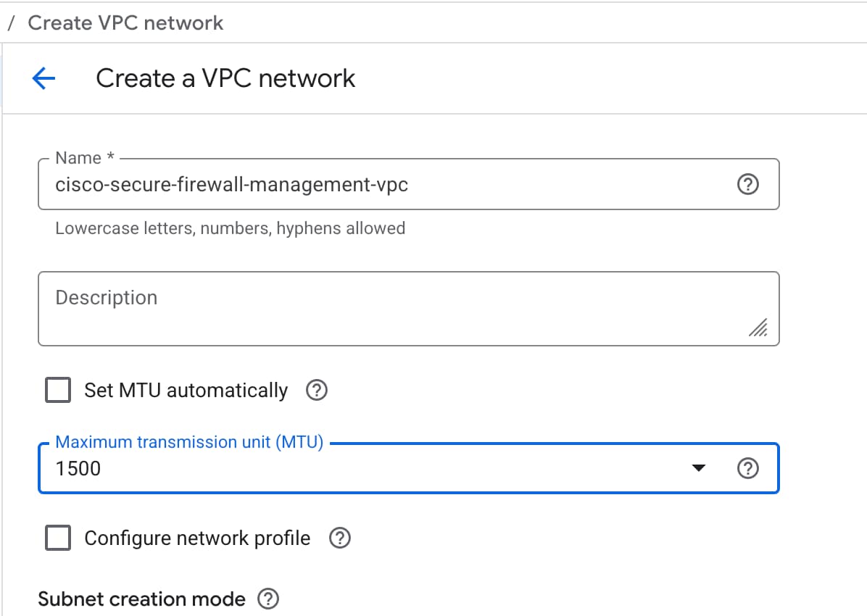Open help icon beside Subnet creation mode
The height and width of the screenshot is (616, 867).
268,599
